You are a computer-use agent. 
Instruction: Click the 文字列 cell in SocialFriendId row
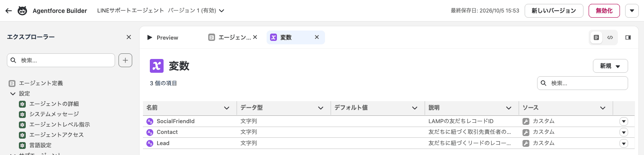(x=249, y=121)
